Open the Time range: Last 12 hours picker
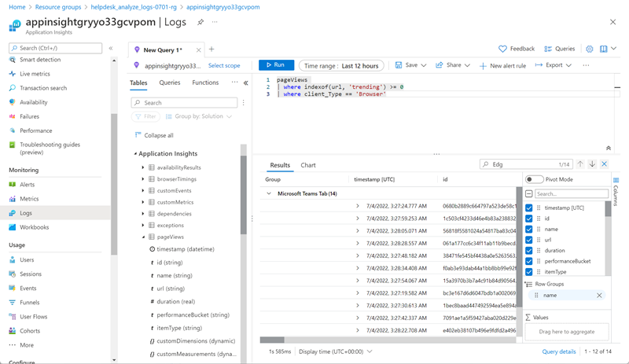The image size is (629, 364). tap(341, 65)
